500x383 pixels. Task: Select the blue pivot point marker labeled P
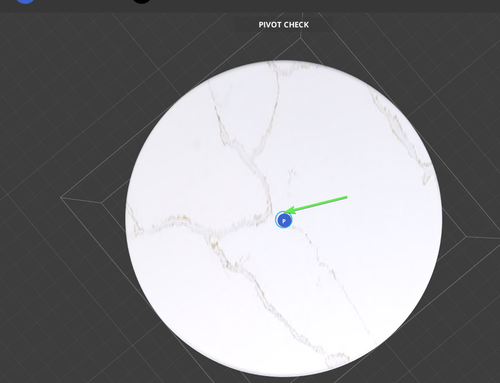pos(284,220)
